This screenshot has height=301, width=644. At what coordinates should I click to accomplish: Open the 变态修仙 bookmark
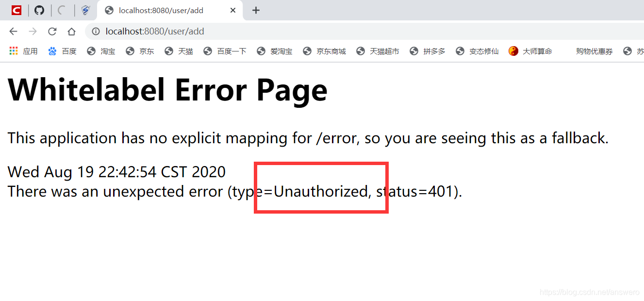[477, 51]
